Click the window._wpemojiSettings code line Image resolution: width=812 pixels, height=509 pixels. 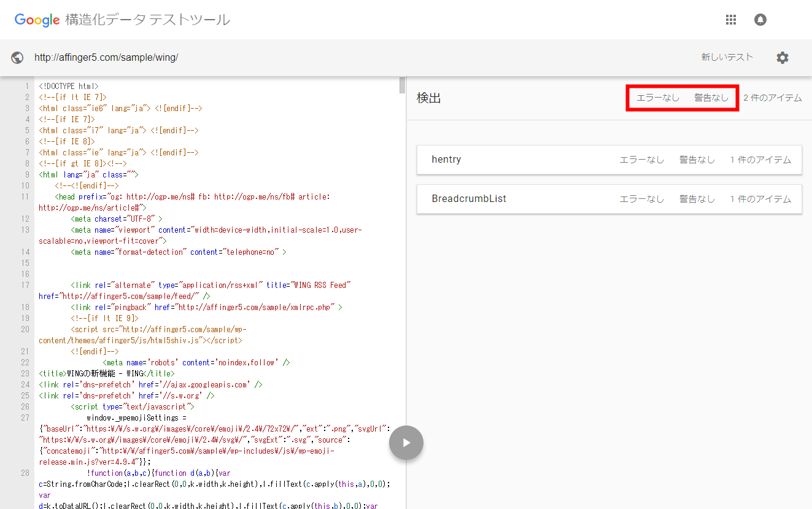pyautogui.click(x=136, y=418)
